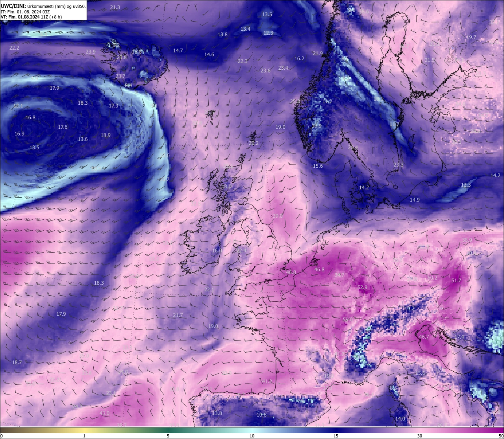Image resolution: width=504 pixels, height=439 pixels.
Task: Click the 22.2 value label
Action: click(x=14, y=48)
